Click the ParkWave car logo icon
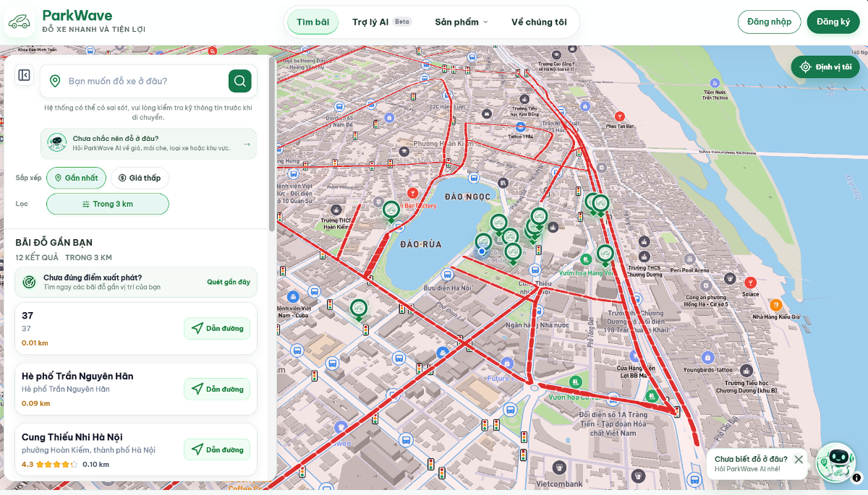Screen dimensions: 868x495 (x=20, y=22)
